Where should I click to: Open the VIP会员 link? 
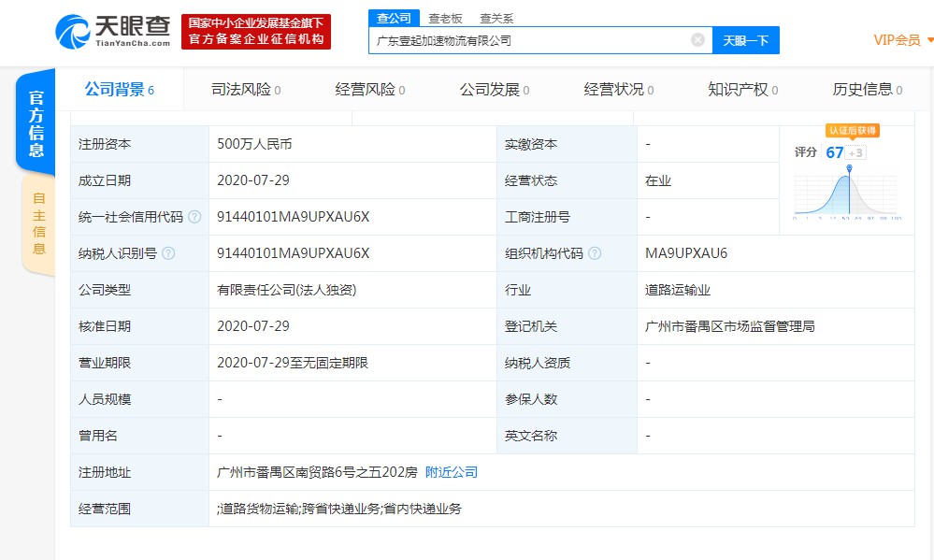[x=897, y=40]
